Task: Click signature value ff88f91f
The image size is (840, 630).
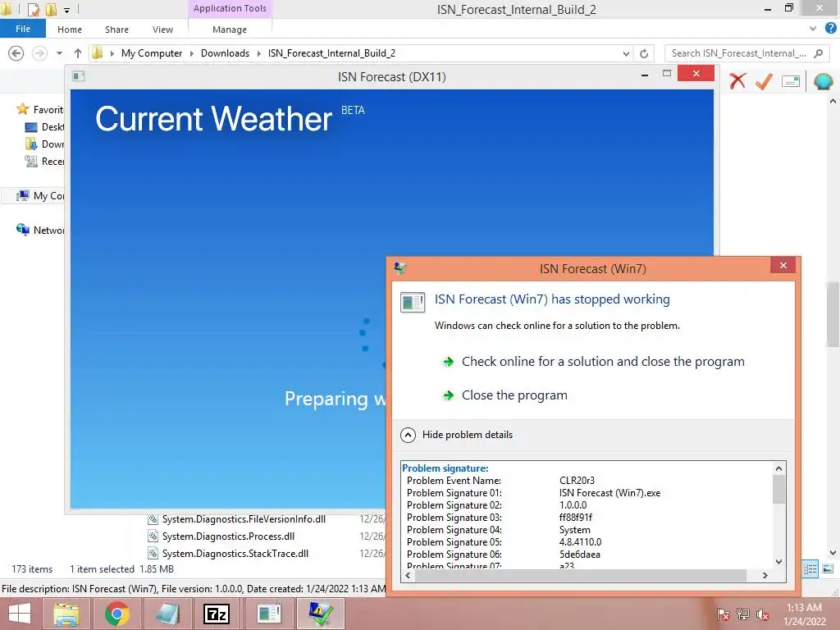Action: click(575, 518)
